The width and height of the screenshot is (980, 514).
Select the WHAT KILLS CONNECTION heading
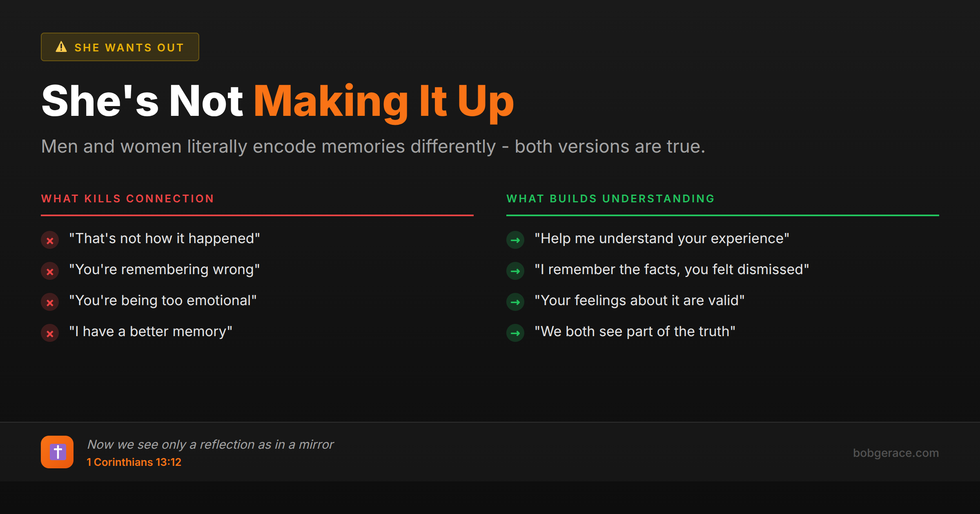[127, 199]
